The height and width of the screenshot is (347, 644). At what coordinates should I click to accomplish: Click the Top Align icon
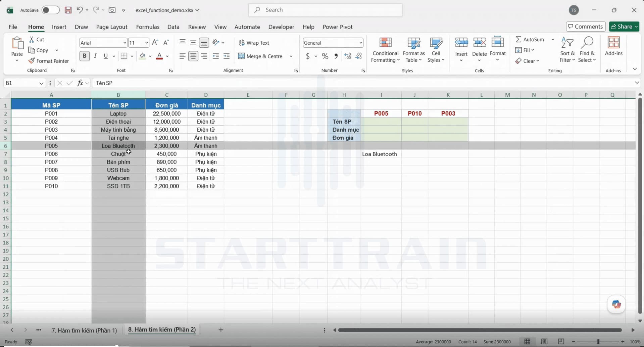[x=183, y=42]
